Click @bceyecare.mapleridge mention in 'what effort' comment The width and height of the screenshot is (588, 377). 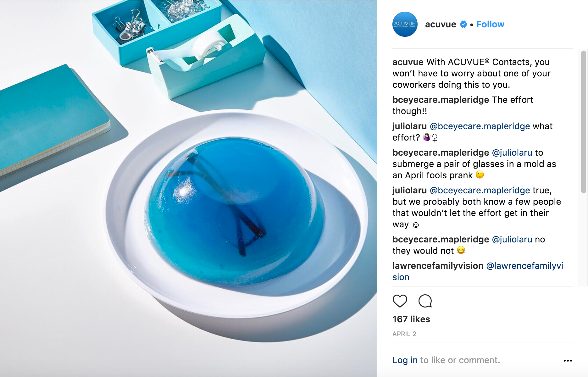480,126
